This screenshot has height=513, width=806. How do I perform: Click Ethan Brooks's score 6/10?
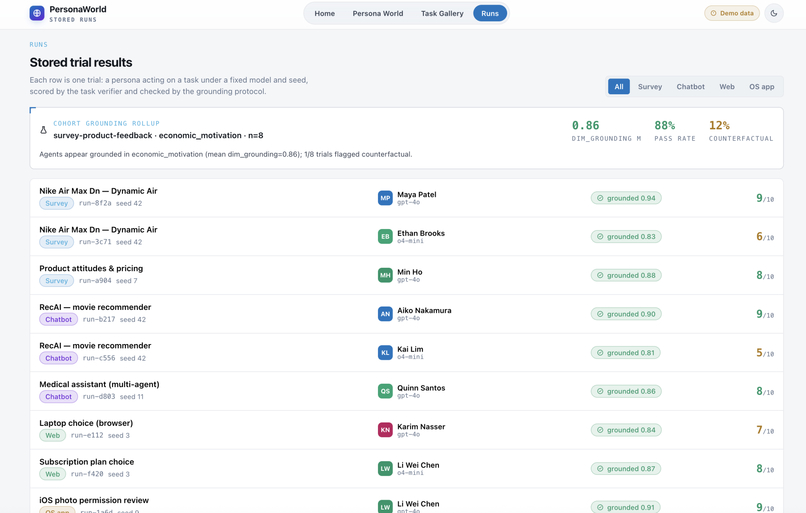[765, 237]
